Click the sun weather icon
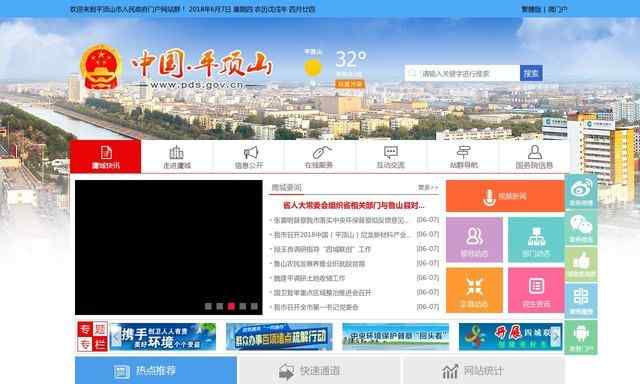Screen dimensions: 640x384 (x=313, y=68)
